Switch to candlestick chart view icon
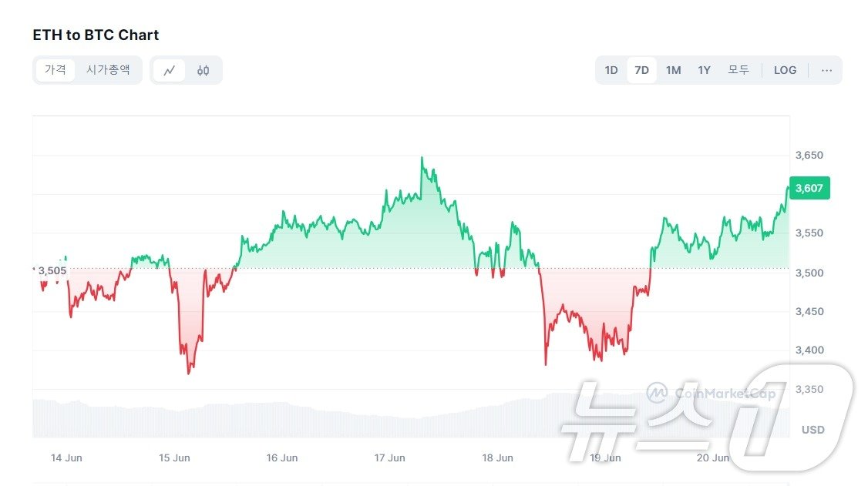868x486 pixels. pyautogui.click(x=204, y=70)
